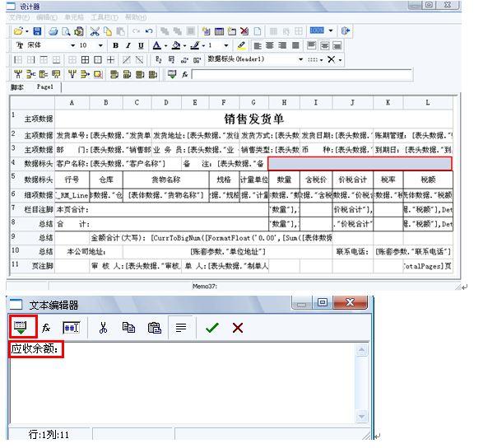Click the font color A swatch
The height and width of the screenshot is (448, 497).
pyautogui.click(x=157, y=45)
